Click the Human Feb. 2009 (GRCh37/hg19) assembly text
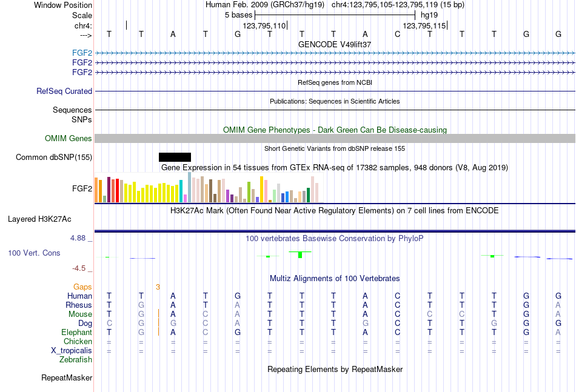Viewport: 576px width, 392px height. (x=265, y=5)
